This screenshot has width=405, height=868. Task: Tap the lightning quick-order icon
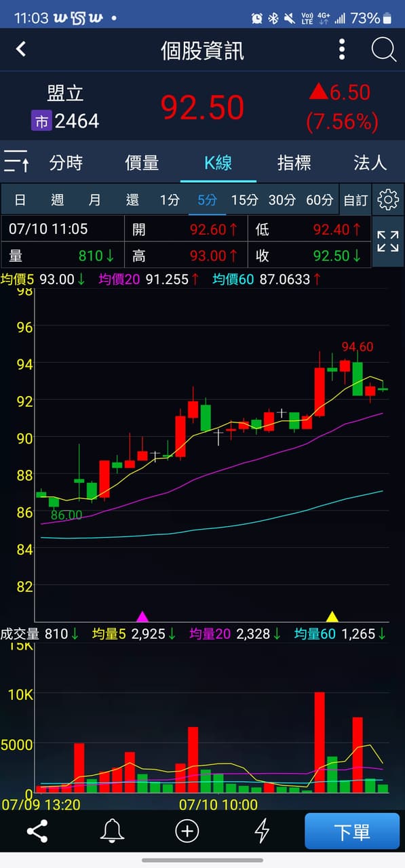click(x=262, y=831)
